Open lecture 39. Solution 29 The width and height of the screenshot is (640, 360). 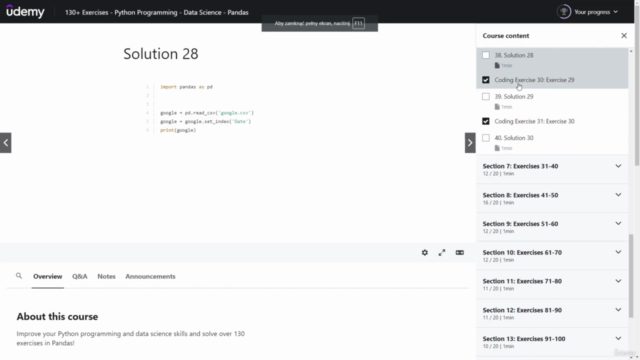pyautogui.click(x=514, y=97)
